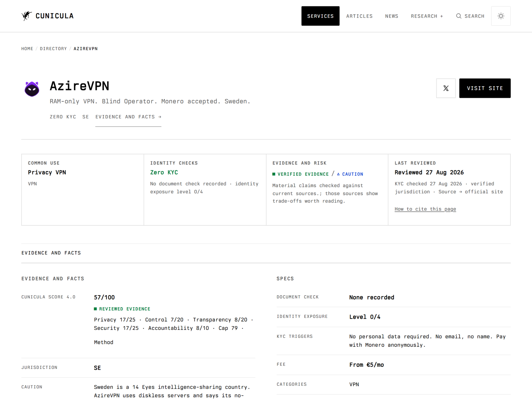Image resolution: width=532 pixels, height=399 pixels.
Task: Open How to cite this page
Action: click(x=425, y=209)
